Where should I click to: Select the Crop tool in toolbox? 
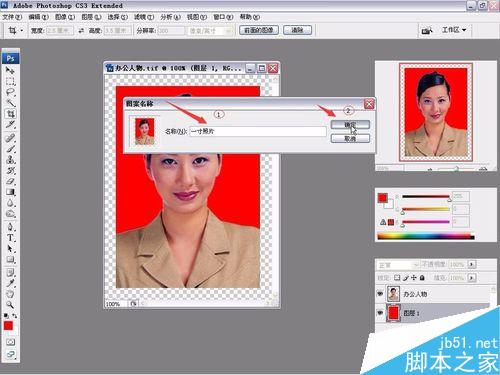(10, 114)
